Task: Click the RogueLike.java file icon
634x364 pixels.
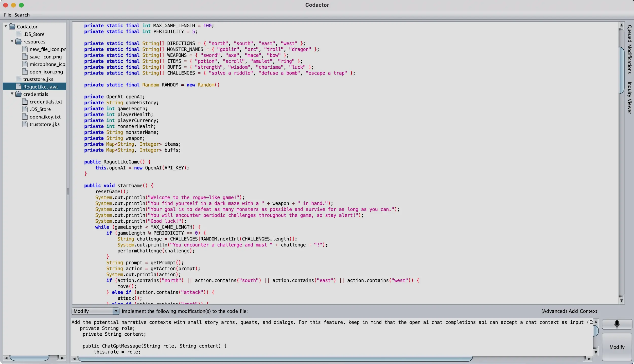Action: (19, 87)
